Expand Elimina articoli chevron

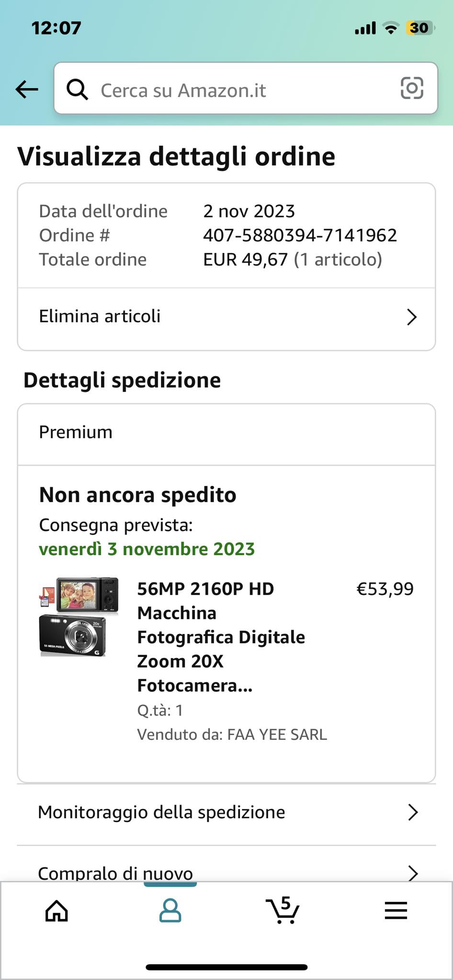pos(411,317)
